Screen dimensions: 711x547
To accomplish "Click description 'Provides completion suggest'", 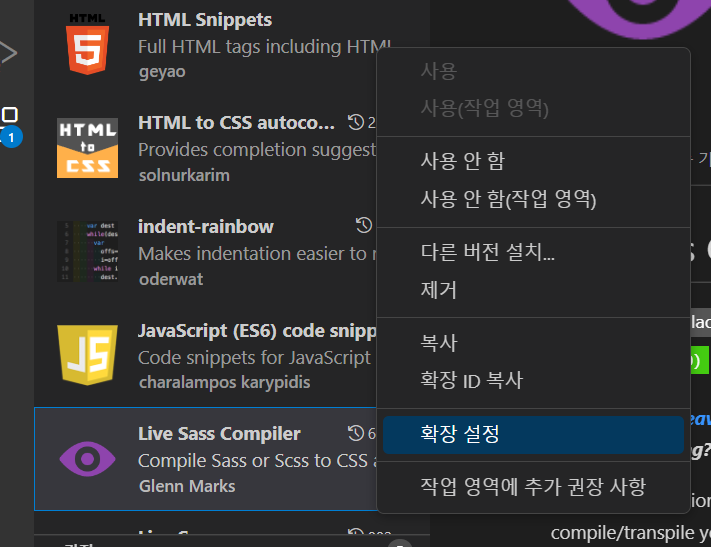I will click(x=257, y=150).
